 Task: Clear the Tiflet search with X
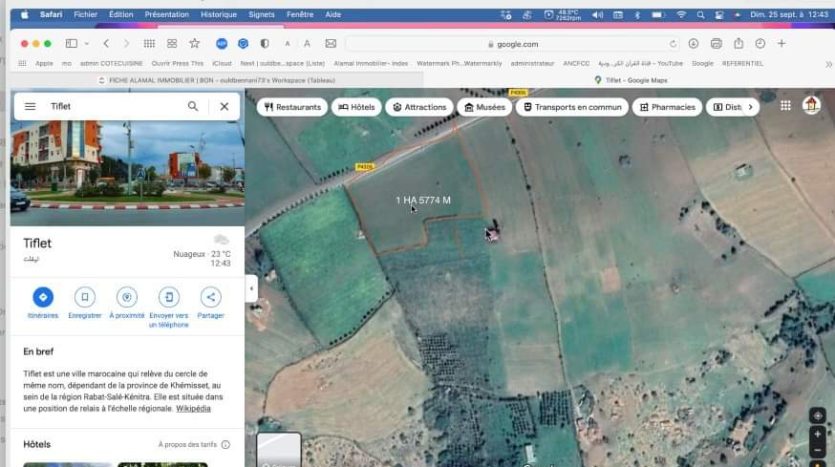(224, 106)
